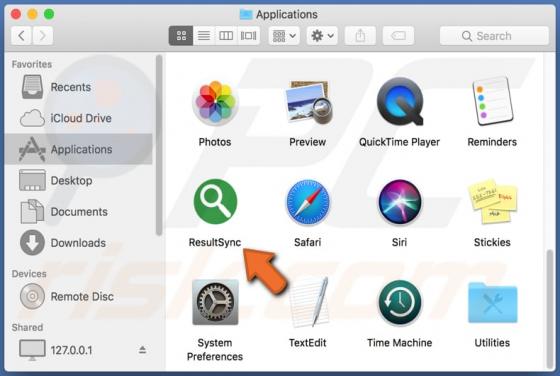Click the Siri name label
This screenshot has width=560, height=376.
point(399,242)
